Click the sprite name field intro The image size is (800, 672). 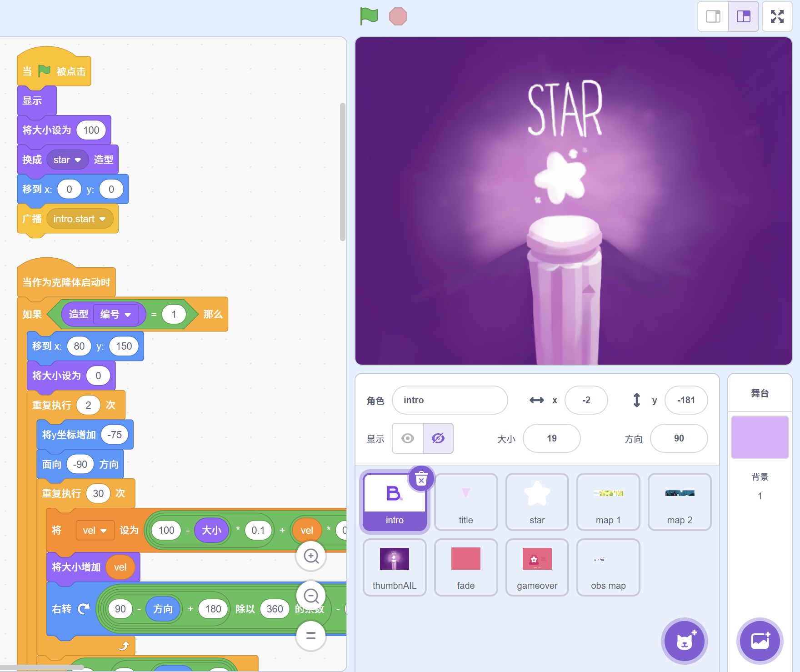coord(449,400)
